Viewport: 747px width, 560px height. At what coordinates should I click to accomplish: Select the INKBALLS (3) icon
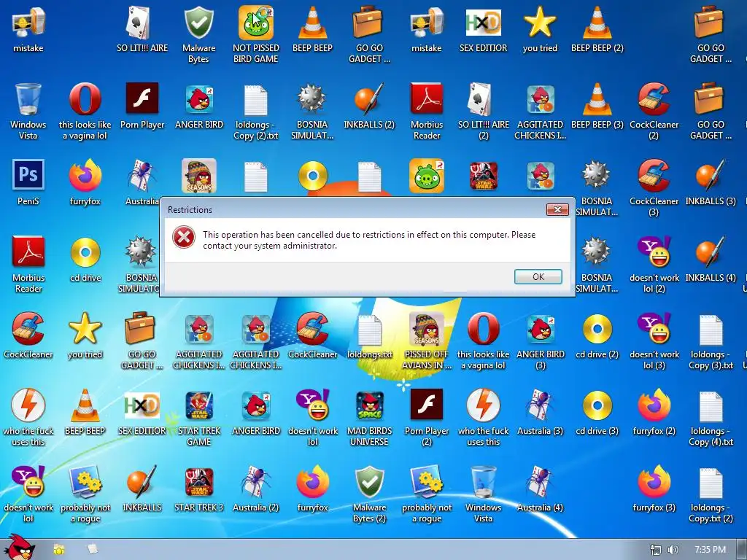(711, 176)
